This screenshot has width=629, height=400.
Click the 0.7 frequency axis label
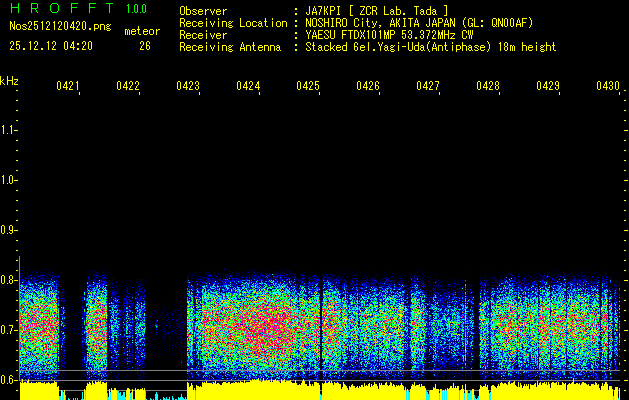pyautogui.click(x=9, y=329)
